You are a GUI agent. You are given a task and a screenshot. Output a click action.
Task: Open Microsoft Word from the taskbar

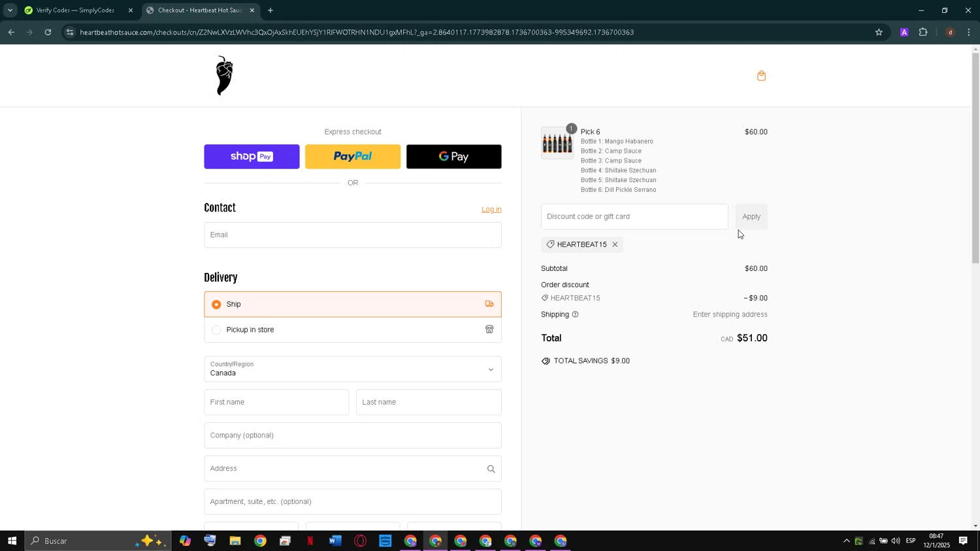(x=335, y=541)
